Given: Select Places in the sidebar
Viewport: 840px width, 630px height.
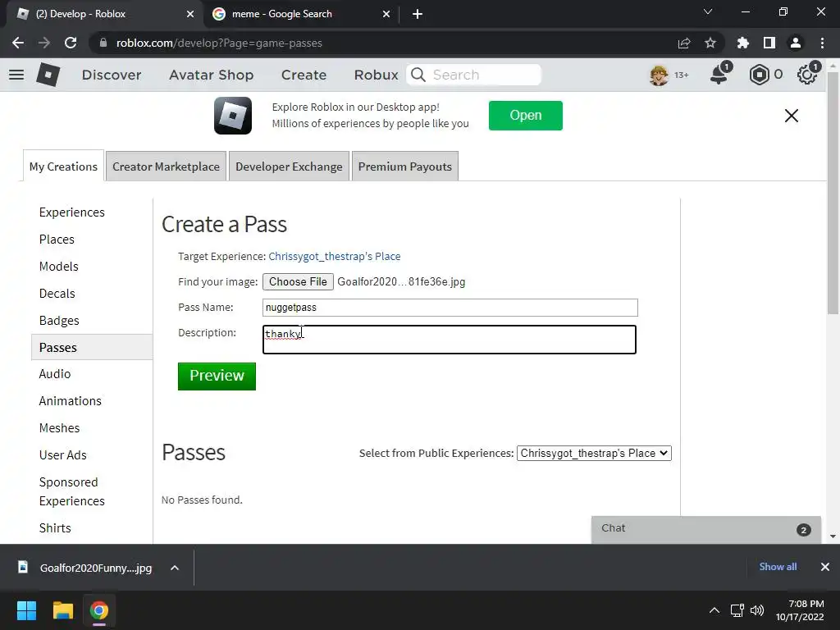Looking at the screenshot, I should pos(57,240).
